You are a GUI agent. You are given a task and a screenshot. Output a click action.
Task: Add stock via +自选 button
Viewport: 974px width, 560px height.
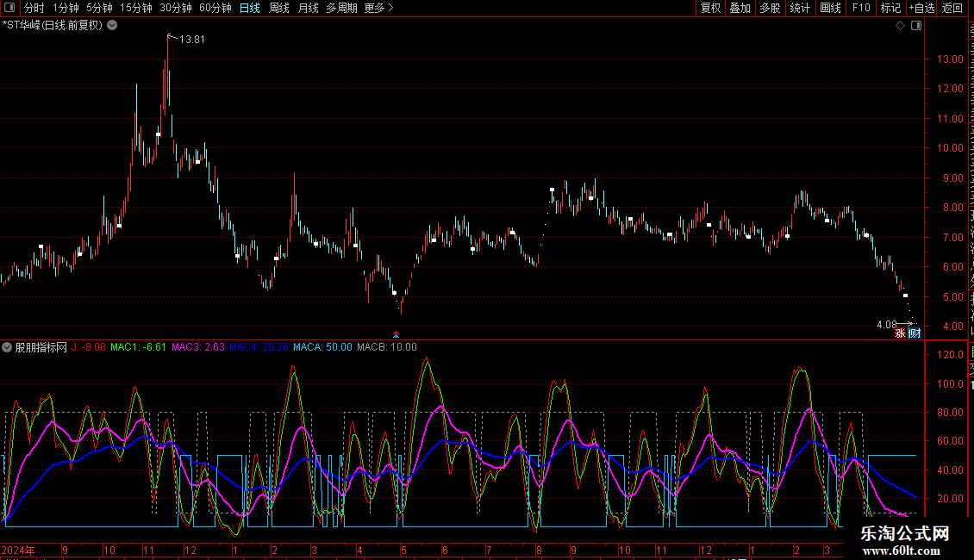coord(921,8)
